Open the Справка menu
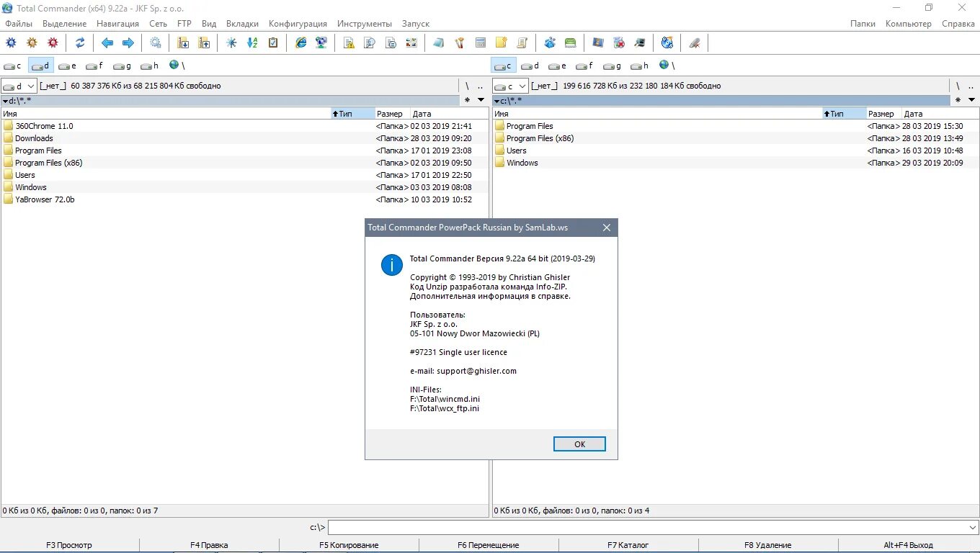The width and height of the screenshot is (980, 553). coord(958,24)
